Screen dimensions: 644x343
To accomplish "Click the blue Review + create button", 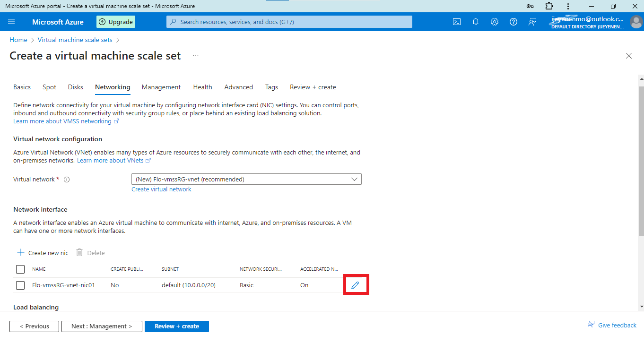I will (x=177, y=326).
